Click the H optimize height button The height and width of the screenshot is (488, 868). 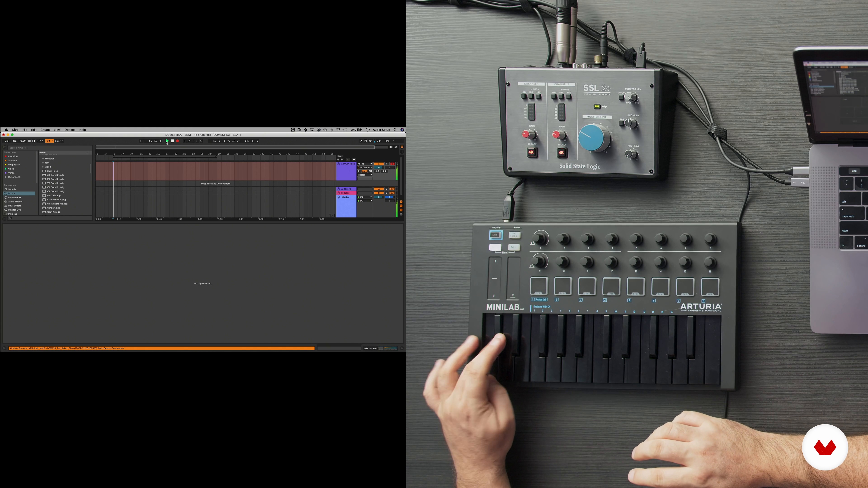pos(391,147)
